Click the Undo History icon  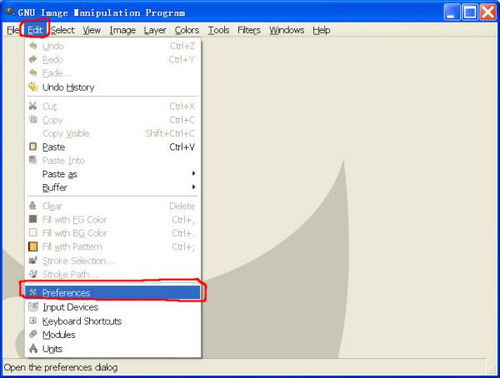[x=33, y=87]
